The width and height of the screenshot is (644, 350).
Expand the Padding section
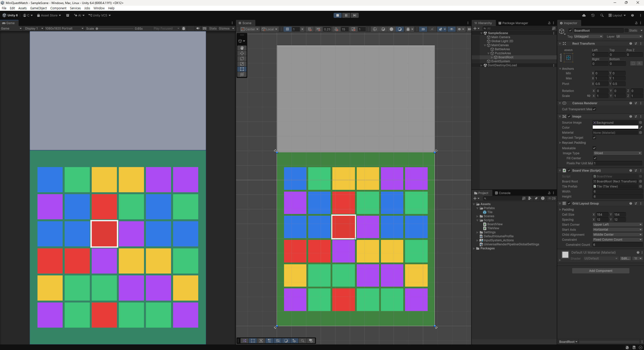(x=568, y=209)
